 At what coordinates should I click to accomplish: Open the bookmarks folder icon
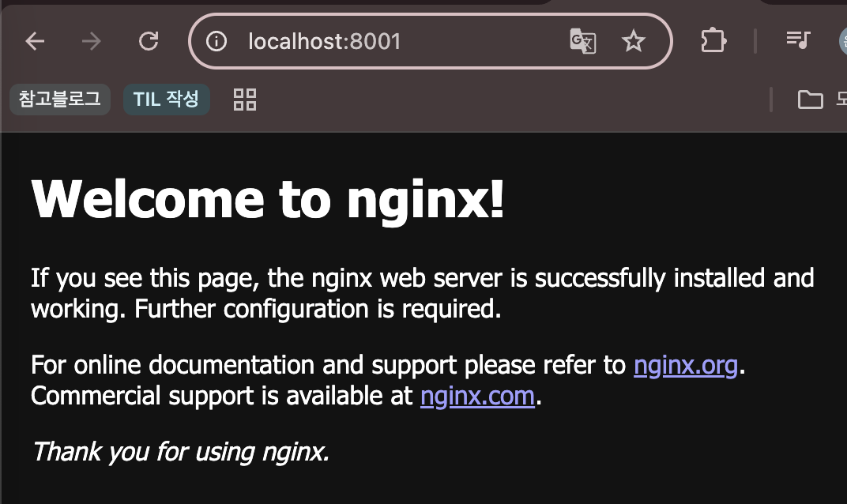(811, 100)
